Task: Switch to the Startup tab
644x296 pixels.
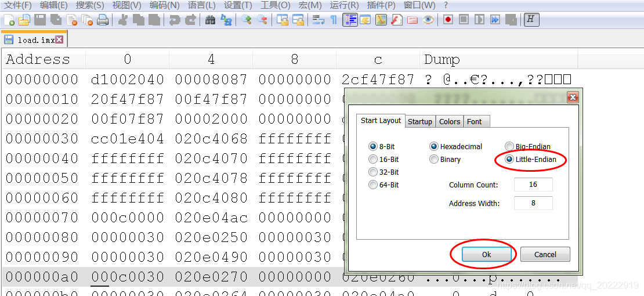Action: pyautogui.click(x=419, y=122)
